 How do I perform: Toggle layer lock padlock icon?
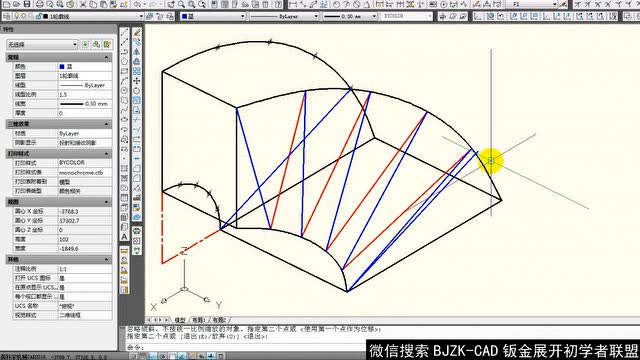click(x=38, y=16)
